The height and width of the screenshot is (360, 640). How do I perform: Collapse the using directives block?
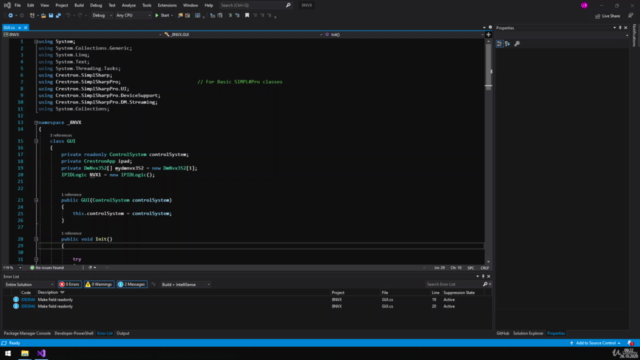36,42
